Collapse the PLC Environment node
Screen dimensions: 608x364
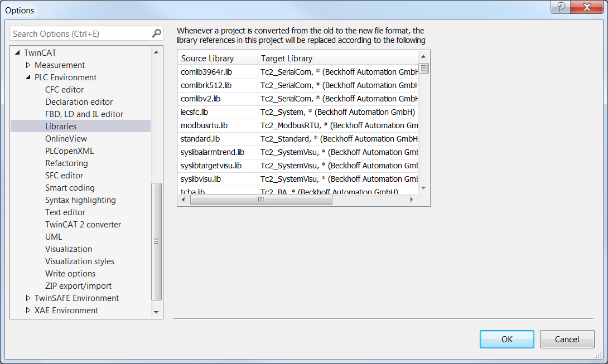pos(28,77)
